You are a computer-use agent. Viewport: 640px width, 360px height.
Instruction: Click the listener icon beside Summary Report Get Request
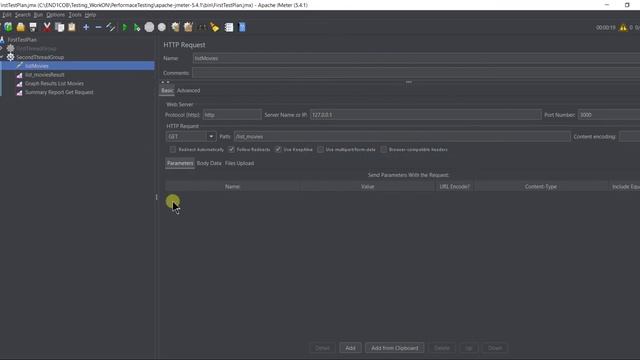19,92
